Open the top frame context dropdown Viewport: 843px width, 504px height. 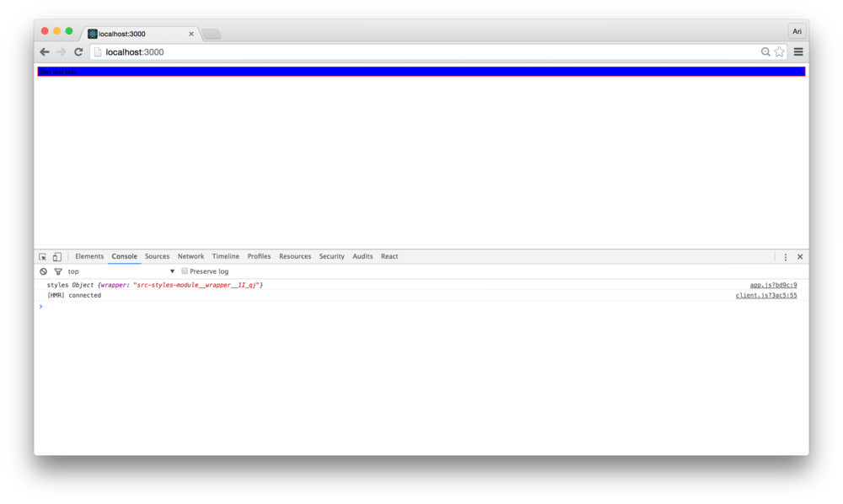coord(121,271)
